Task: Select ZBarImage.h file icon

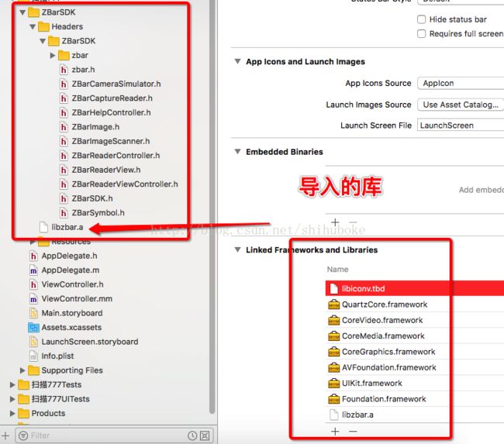Action: (64, 127)
